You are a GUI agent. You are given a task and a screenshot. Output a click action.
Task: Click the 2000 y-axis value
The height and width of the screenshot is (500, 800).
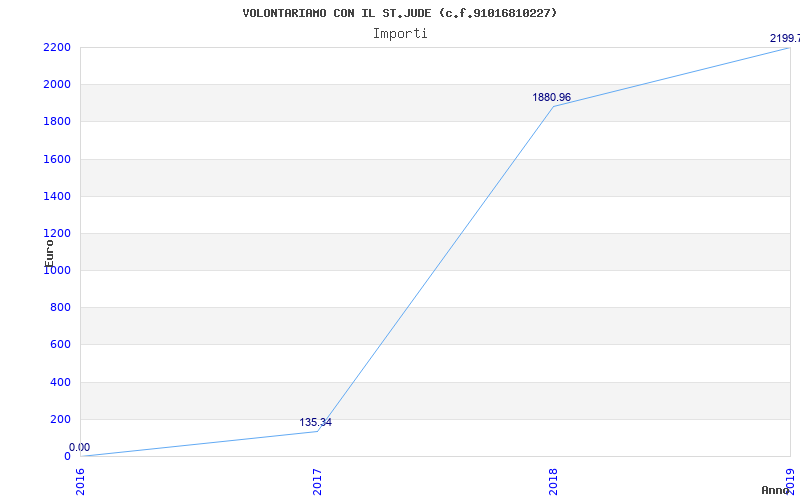click(x=57, y=85)
